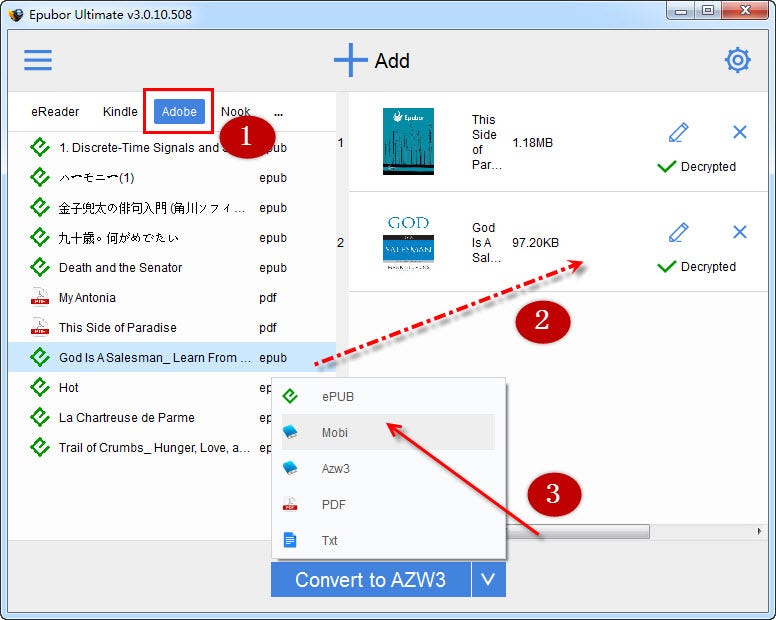Viewport: 776px width, 620px height.
Task: Click the epub icon beside Trail of Crumbs
Action: (x=40, y=447)
